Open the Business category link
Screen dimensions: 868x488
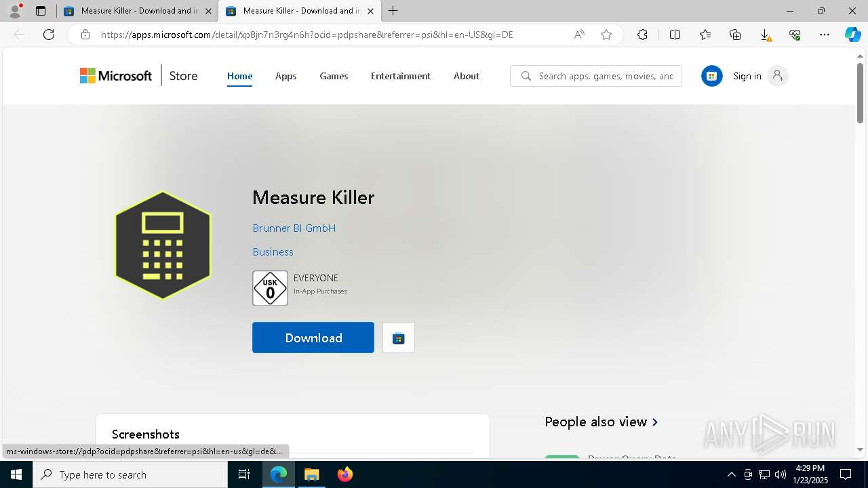(273, 252)
